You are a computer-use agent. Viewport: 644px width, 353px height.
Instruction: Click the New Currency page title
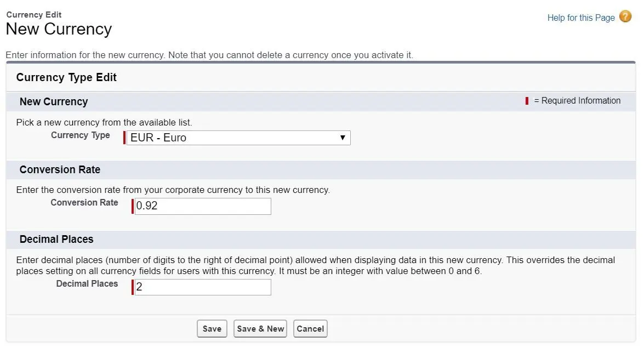pos(59,29)
